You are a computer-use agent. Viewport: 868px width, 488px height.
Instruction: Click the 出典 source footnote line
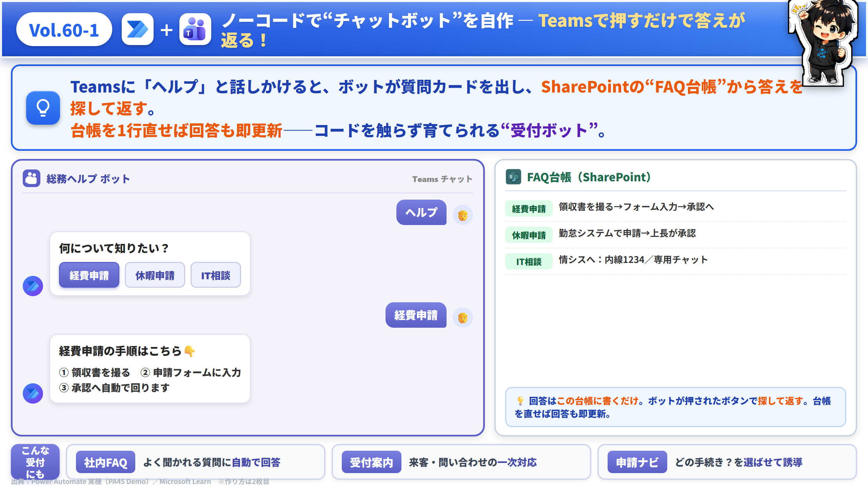point(140,481)
